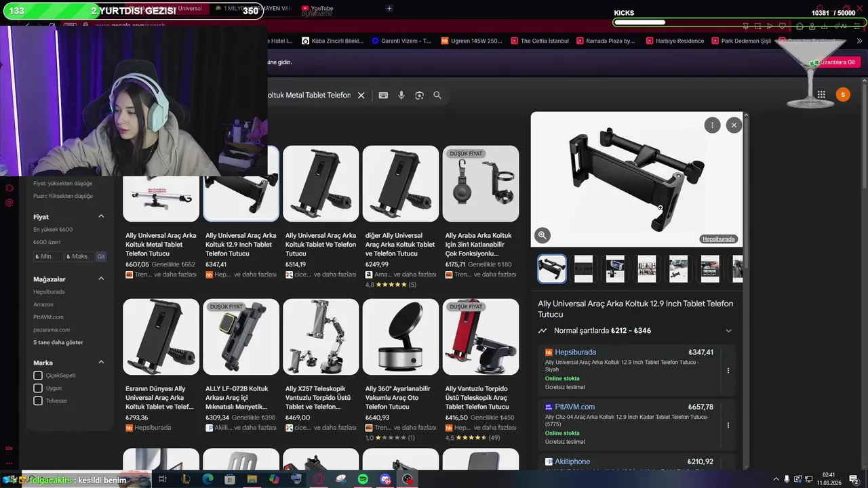Open more options on the product panel
This screenshot has height=488, width=868.
pyautogui.click(x=712, y=125)
